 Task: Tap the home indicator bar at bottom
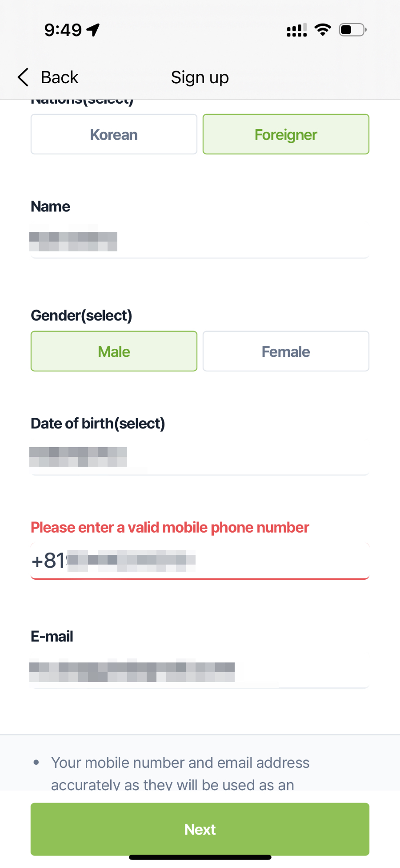200,857
